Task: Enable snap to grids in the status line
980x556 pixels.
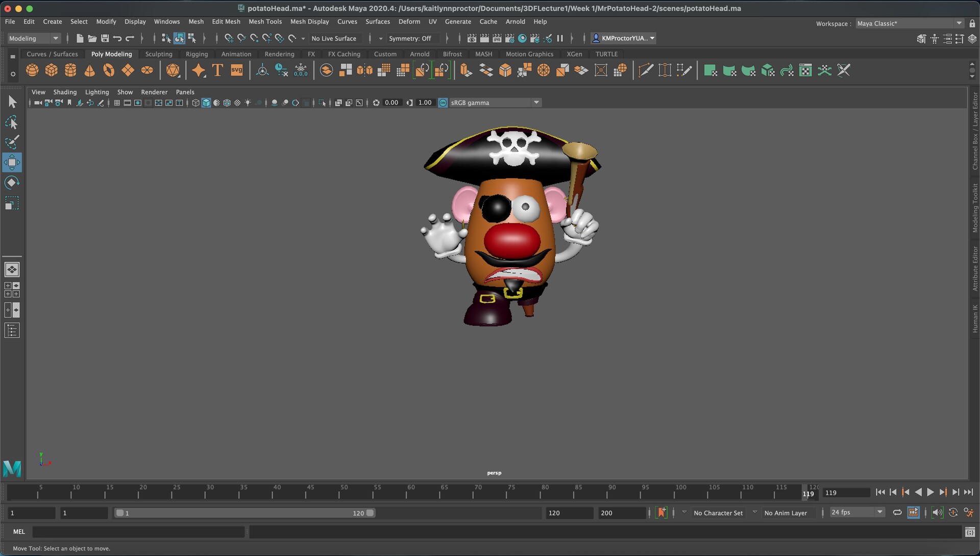Action: tap(228, 38)
